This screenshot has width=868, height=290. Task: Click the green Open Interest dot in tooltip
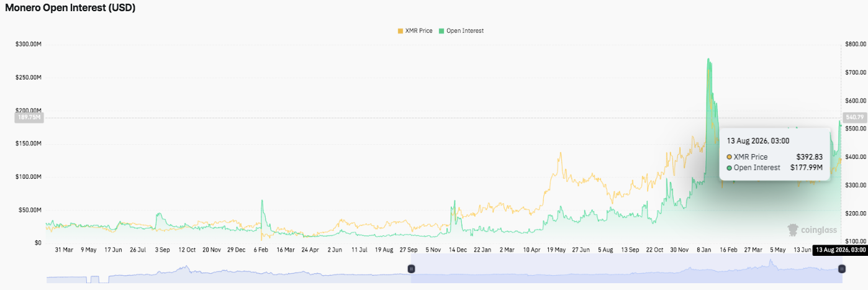click(x=730, y=168)
